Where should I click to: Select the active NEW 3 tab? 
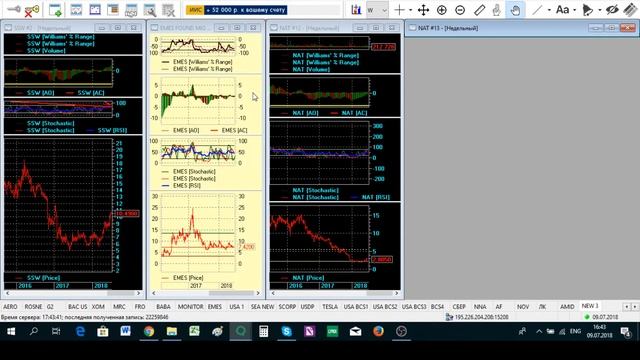click(590, 306)
